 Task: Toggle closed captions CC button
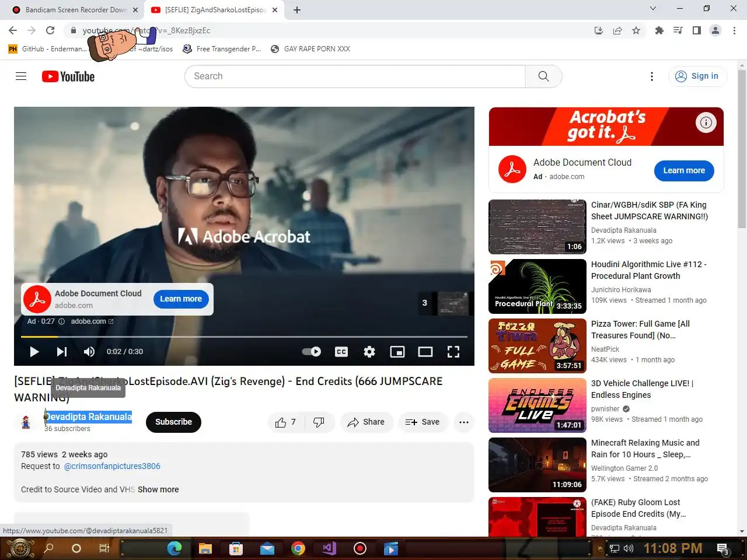pos(341,352)
